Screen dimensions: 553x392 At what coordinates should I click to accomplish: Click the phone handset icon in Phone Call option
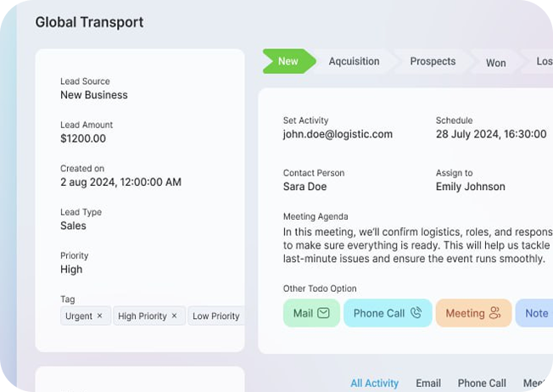(416, 313)
